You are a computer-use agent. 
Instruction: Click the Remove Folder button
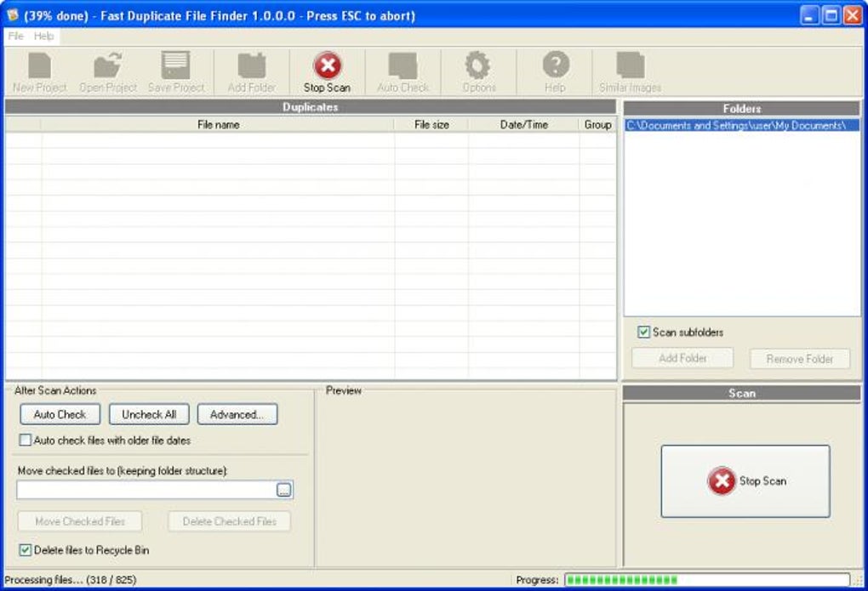(x=799, y=359)
